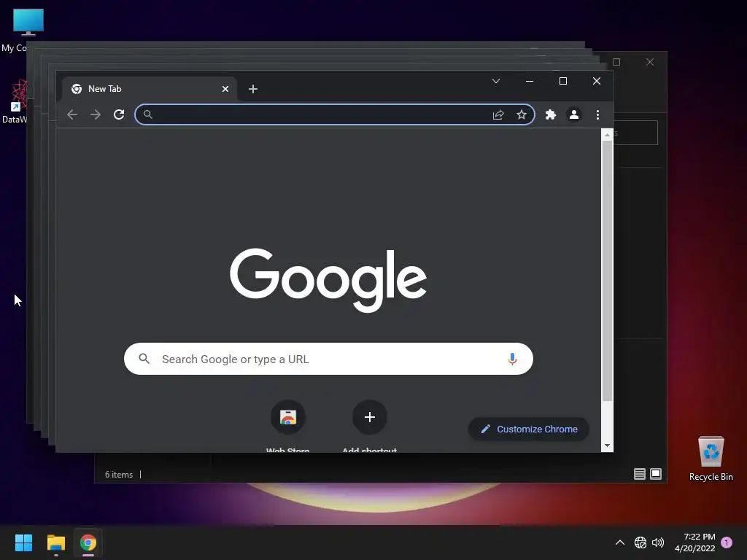Image resolution: width=747 pixels, height=560 pixels.
Task: Close the background File Explorer window
Action: 650,62
